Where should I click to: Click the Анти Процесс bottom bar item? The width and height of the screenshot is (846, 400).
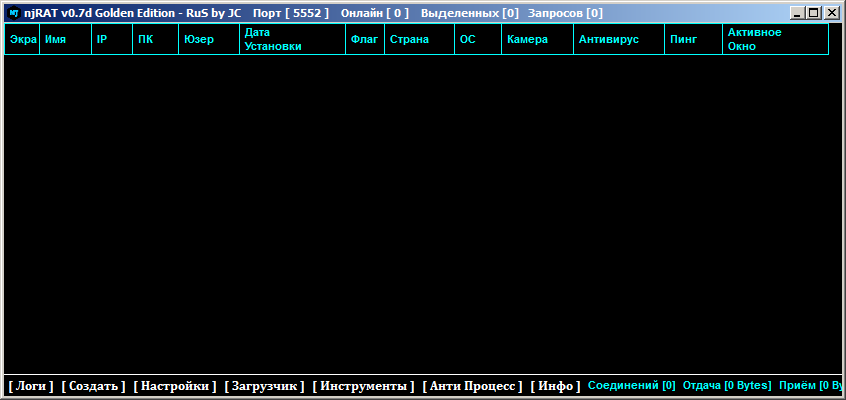click(472, 386)
